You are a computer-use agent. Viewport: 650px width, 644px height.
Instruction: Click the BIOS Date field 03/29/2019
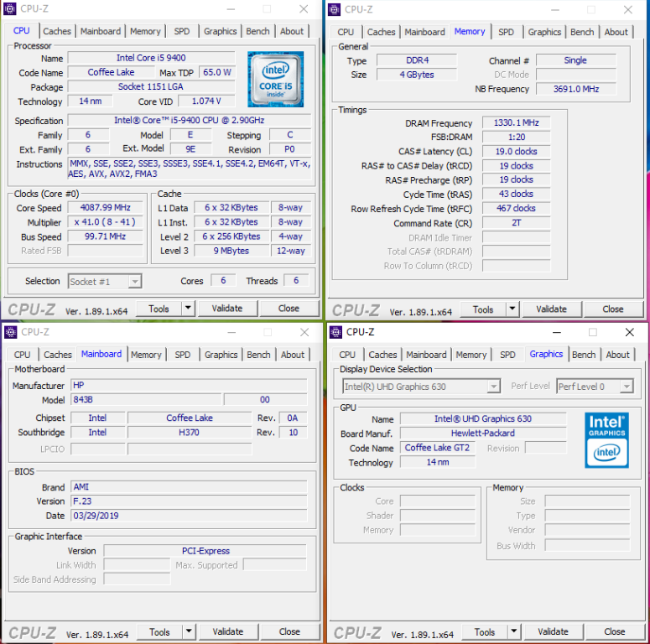click(189, 516)
